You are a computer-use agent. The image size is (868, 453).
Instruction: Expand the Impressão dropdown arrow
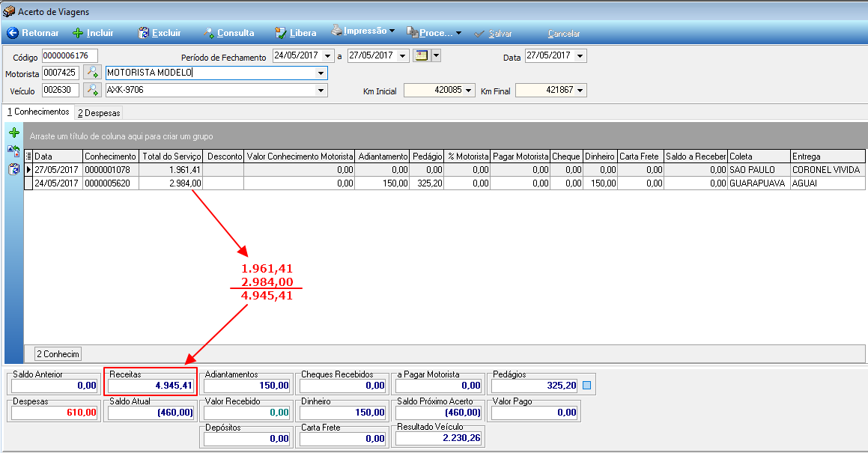392,31
